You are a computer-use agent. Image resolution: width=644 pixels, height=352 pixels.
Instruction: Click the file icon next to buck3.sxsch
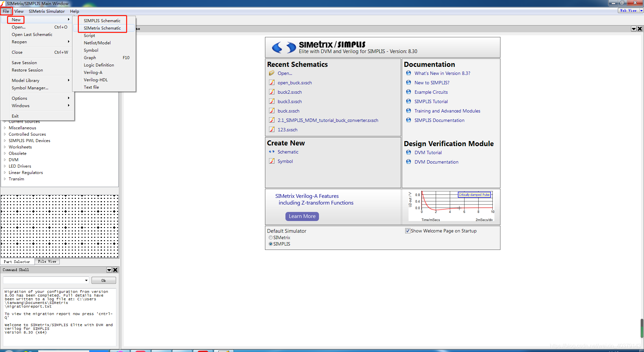coord(272,101)
